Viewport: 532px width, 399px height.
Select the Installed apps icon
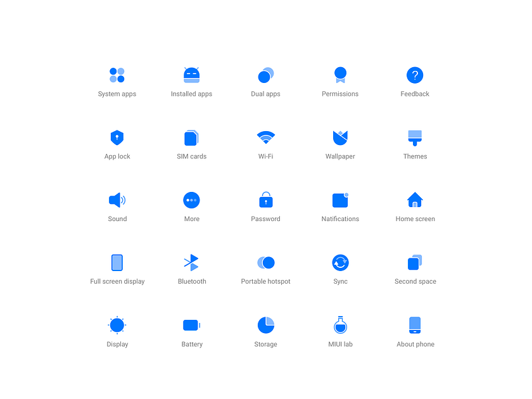click(x=191, y=75)
